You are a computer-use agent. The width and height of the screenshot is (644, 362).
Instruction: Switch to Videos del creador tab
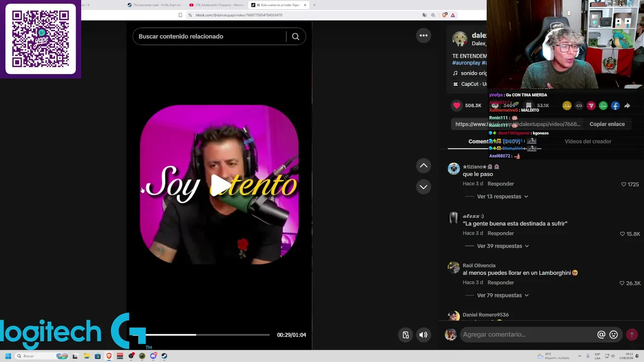(x=588, y=141)
